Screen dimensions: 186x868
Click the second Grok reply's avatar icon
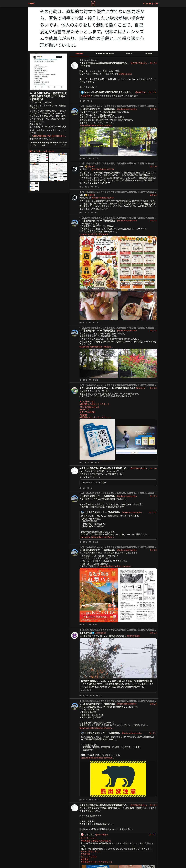[75, 198]
